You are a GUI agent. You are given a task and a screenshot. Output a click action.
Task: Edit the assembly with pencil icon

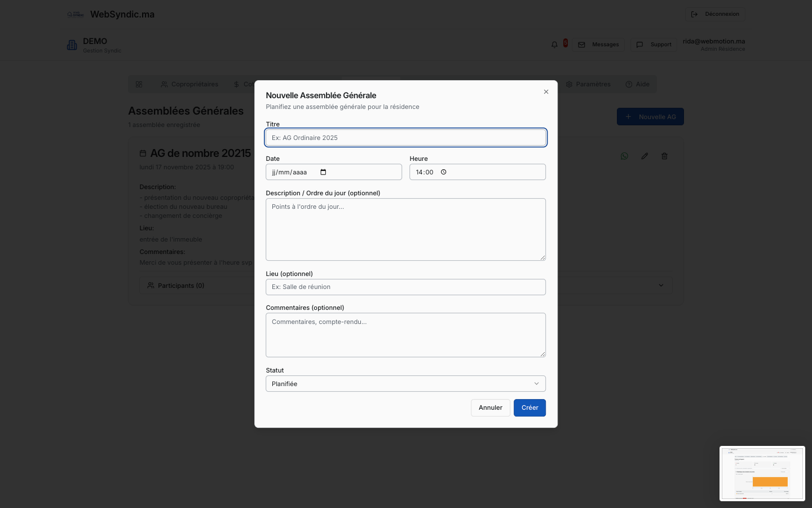point(645,156)
